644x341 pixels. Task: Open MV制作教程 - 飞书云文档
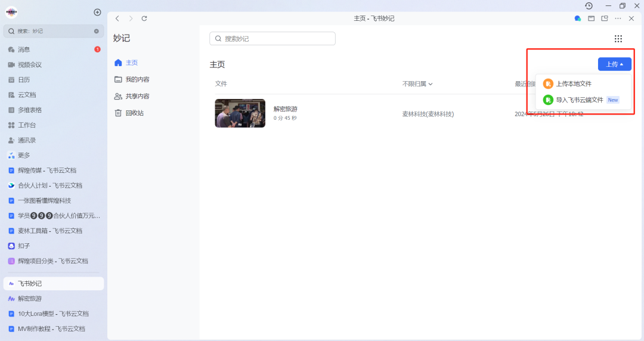point(54,328)
